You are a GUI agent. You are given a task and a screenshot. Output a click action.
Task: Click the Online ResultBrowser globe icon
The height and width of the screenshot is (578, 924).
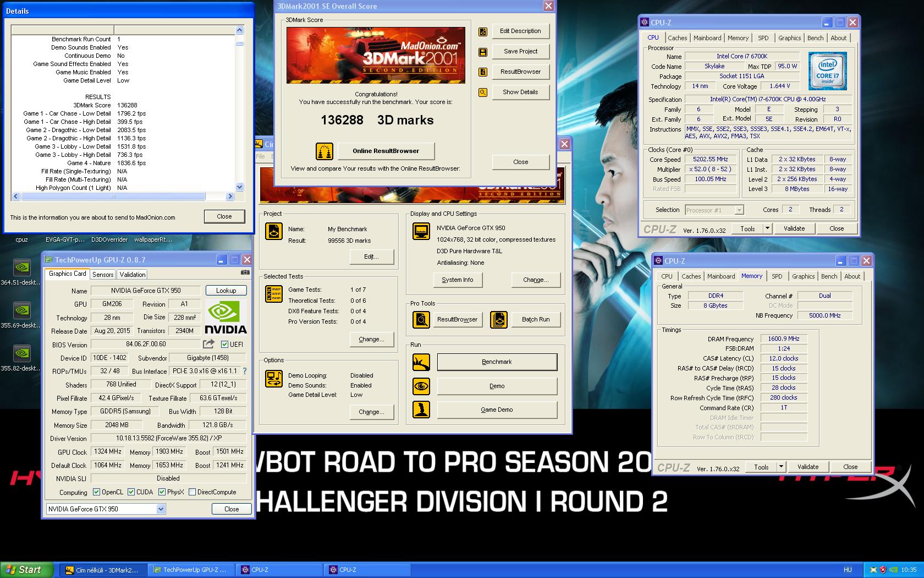(324, 151)
